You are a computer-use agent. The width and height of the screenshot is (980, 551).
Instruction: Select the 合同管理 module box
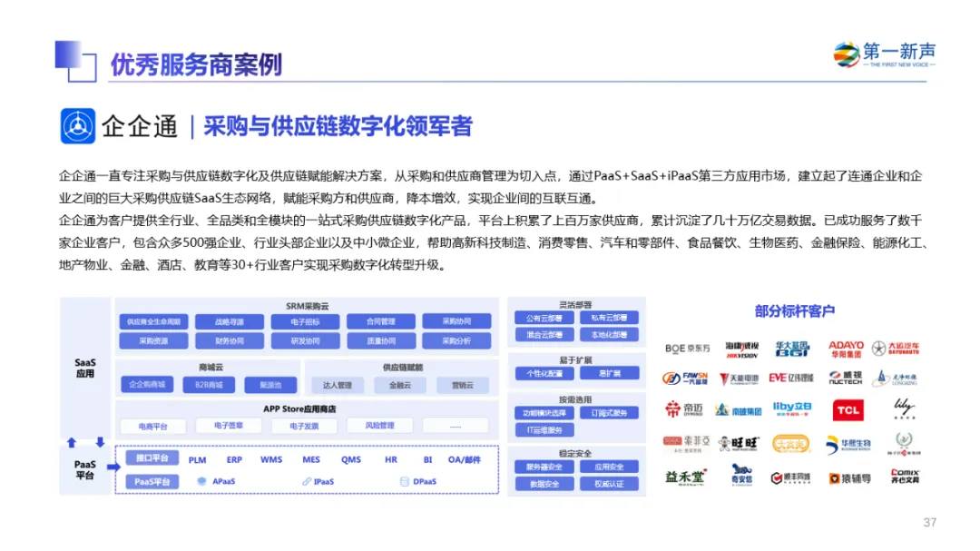(380, 321)
